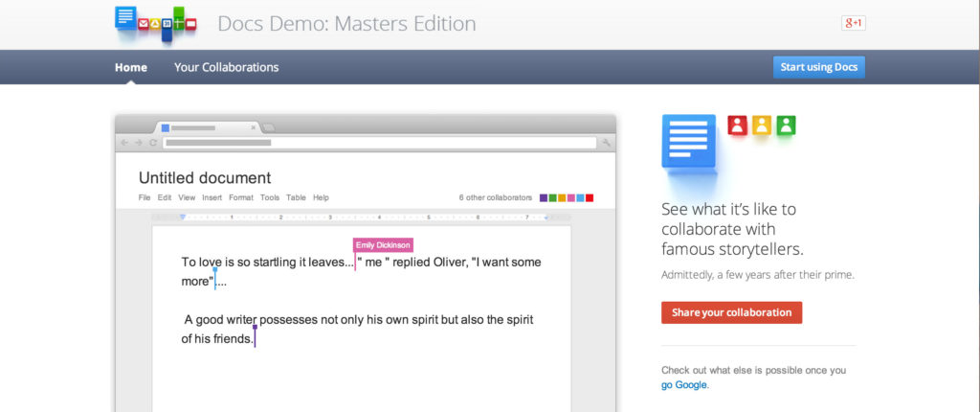Select the purple collaborator swatch
This screenshot has width=980, height=412.
coord(544,198)
